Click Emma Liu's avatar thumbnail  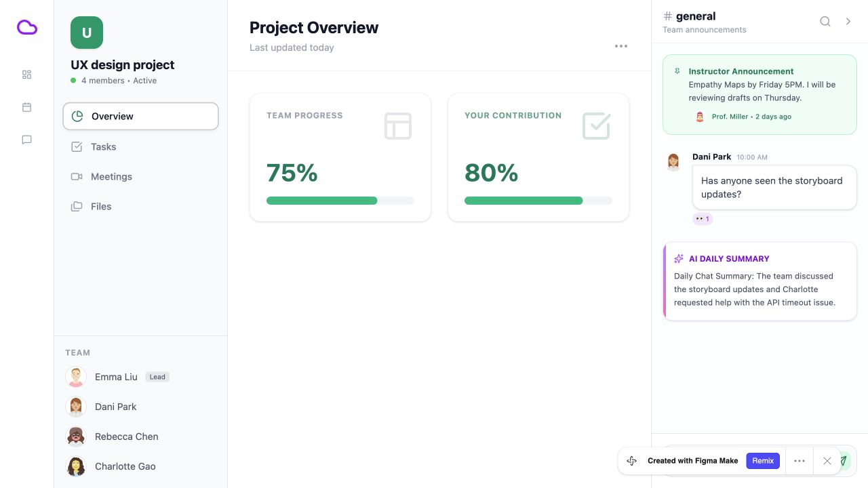click(x=76, y=377)
